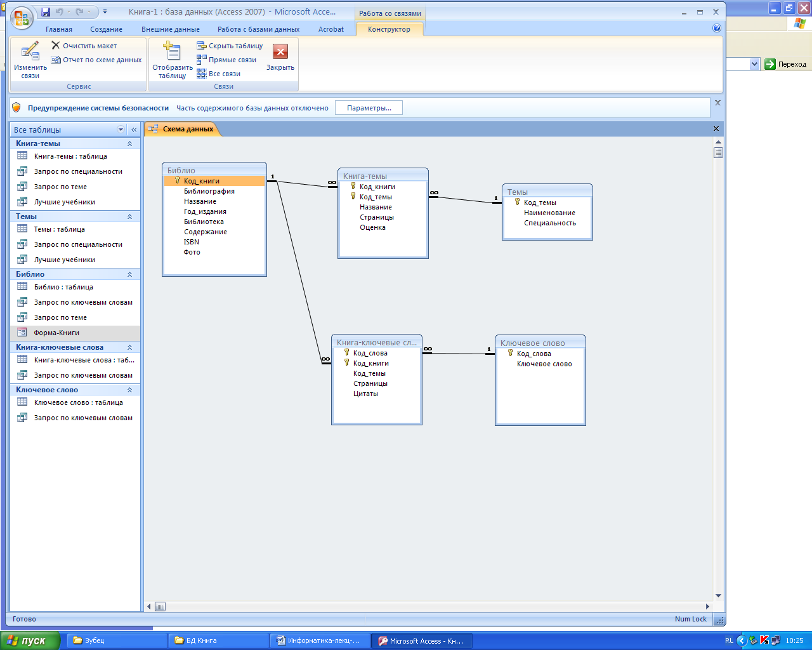Open Отчет по схеме данных
812x650 pixels.
(96, 60)
